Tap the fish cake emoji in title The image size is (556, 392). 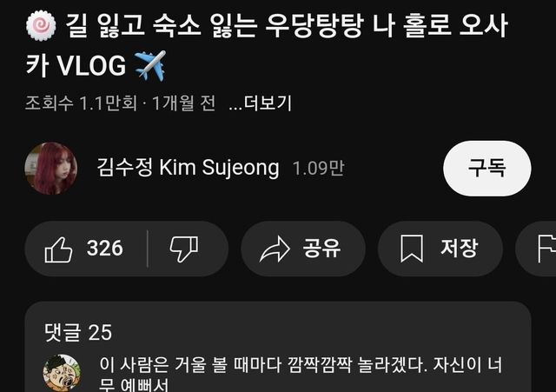coord(41,25)
